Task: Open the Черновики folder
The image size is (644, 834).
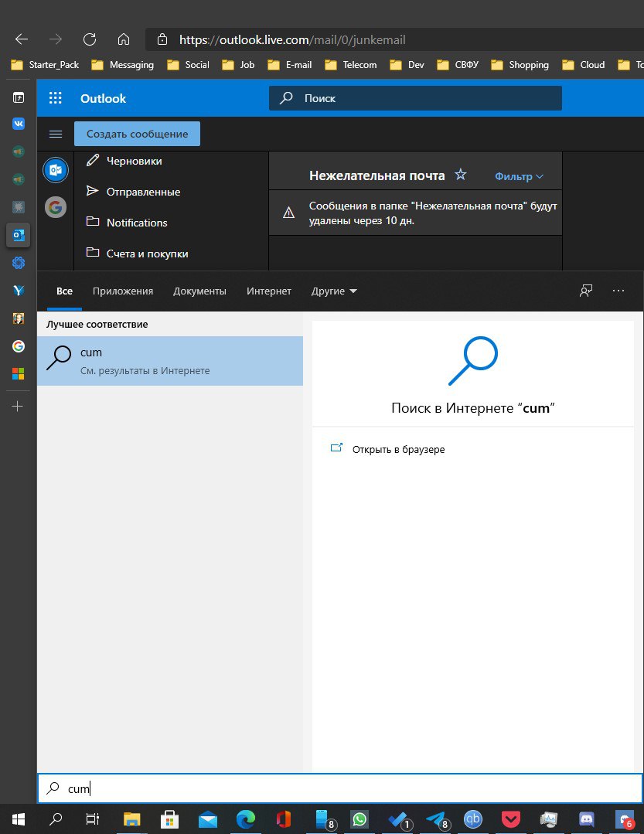Action: (x=134, y=161)
